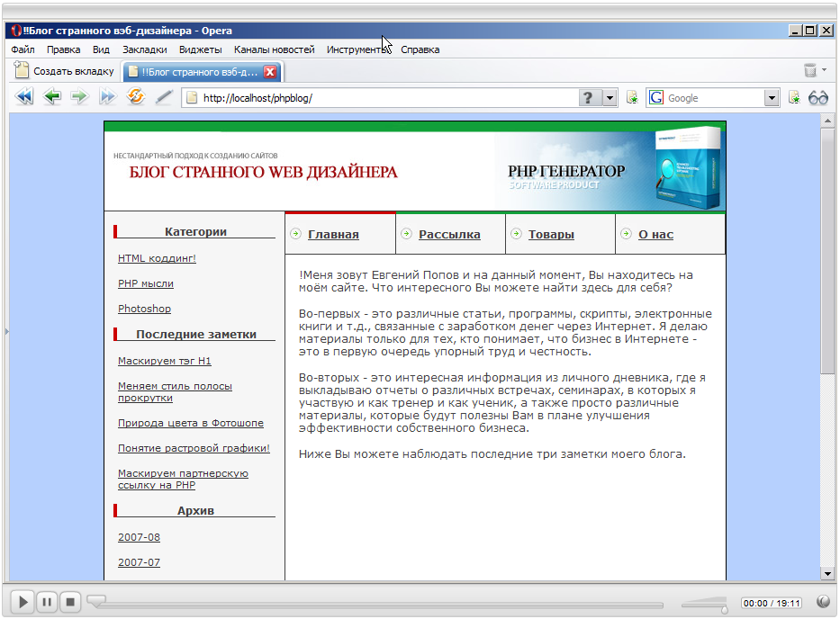Open the Главная navigation link
Image resolution: width=840 pixels, height=619 pixels.
click(333, 235)
